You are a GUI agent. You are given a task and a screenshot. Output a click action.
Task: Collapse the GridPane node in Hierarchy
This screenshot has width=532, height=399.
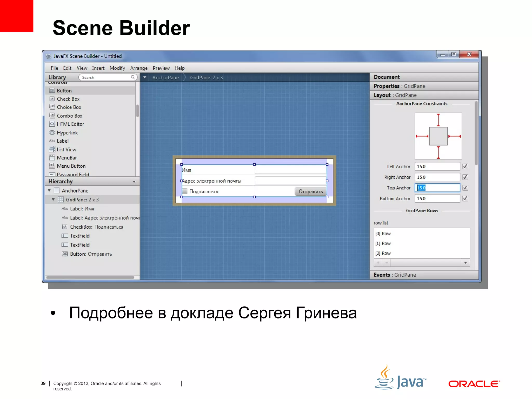point(53,199)
